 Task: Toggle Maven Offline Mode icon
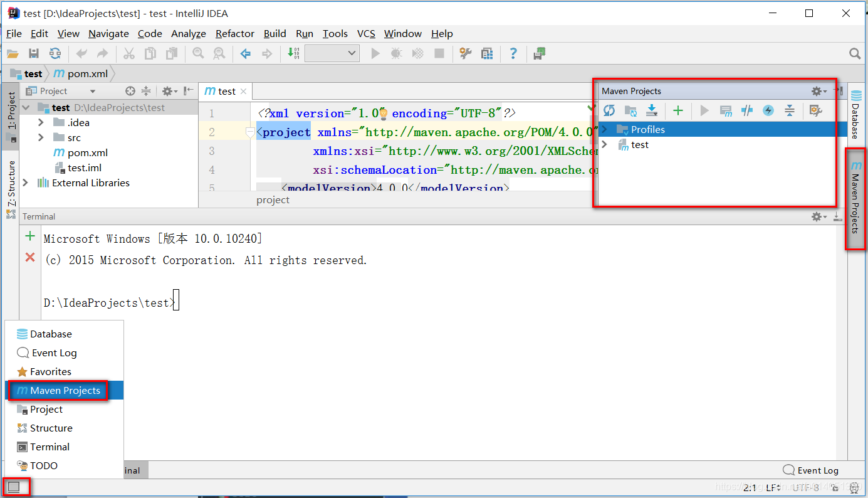tap(746, 111)
